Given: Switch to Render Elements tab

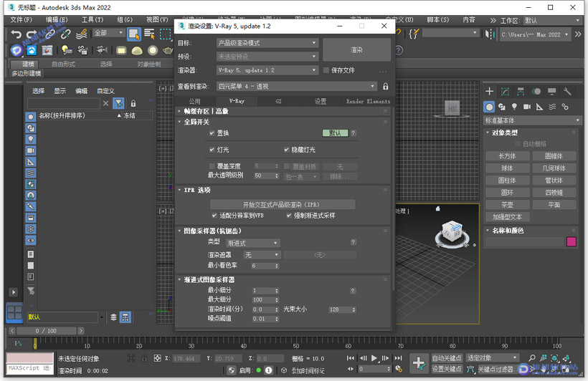Looking at the screenshot, I should tap(368, 101).
